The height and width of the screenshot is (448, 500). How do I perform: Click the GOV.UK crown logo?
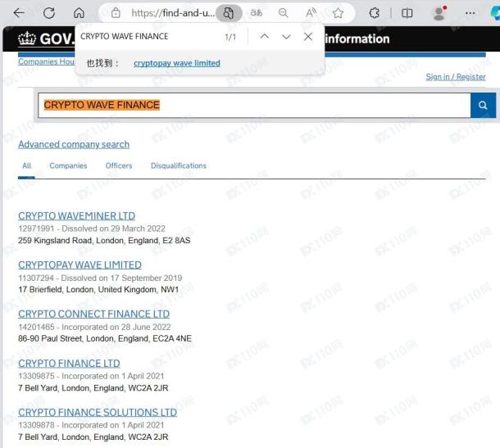tap(27, 38)
